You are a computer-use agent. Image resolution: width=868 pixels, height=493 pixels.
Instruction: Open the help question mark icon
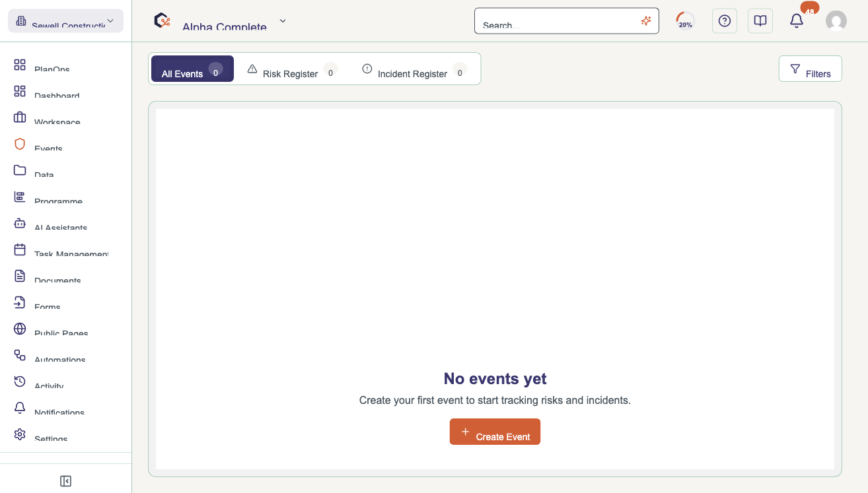point(725,21)
